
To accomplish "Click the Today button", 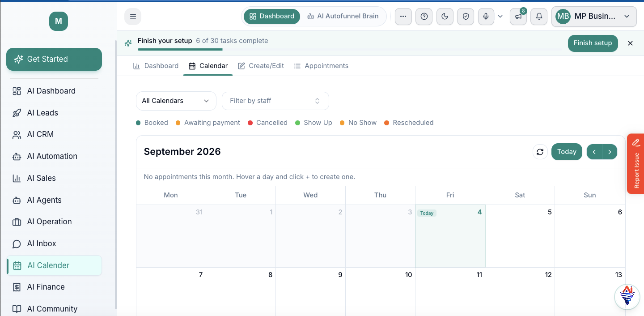I will 567,152.
